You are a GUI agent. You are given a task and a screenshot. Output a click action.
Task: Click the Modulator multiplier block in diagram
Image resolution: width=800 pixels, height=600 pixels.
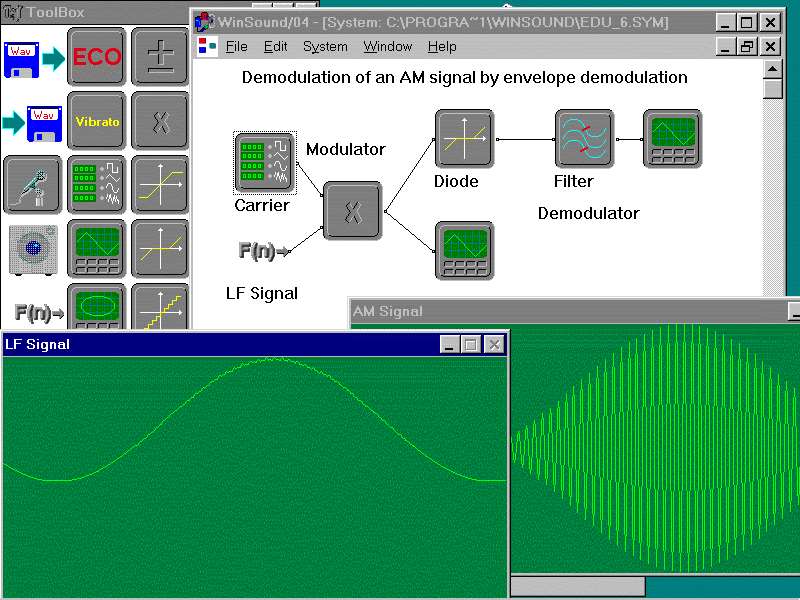tap(353, 211)
